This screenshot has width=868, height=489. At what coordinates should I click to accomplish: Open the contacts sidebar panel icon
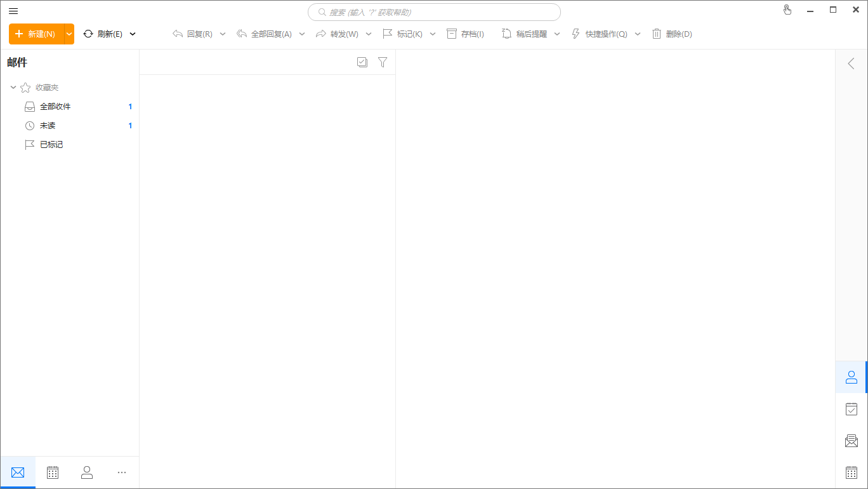click(x=852, y=377)
